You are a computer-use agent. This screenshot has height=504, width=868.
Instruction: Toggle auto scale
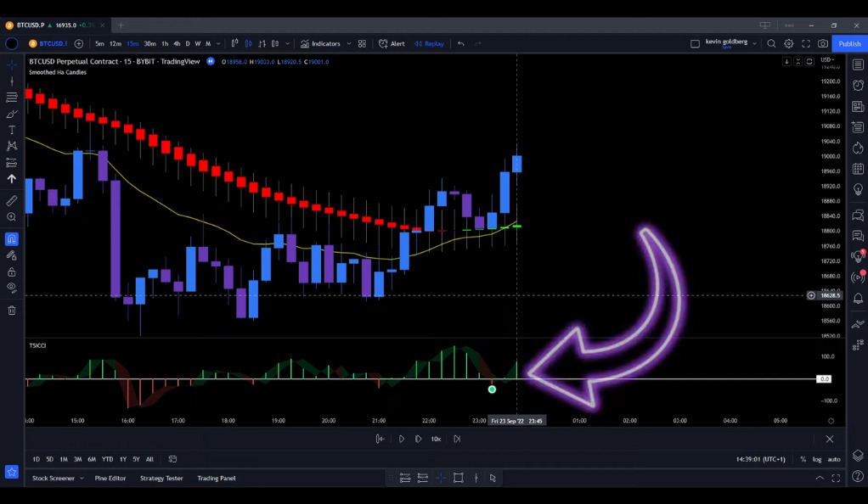[x=834, y=459]
